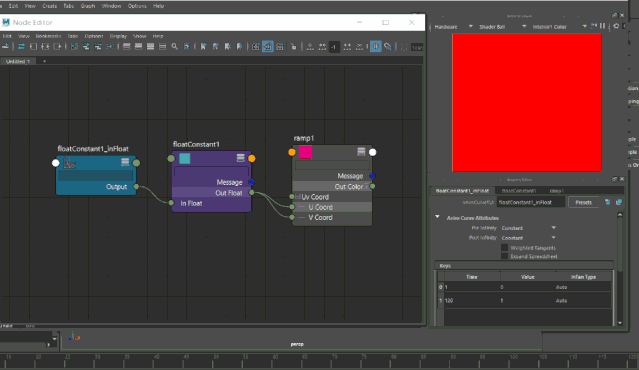Click the minus-one depth toolbar button
639x370 pixels.
(334, 47)
